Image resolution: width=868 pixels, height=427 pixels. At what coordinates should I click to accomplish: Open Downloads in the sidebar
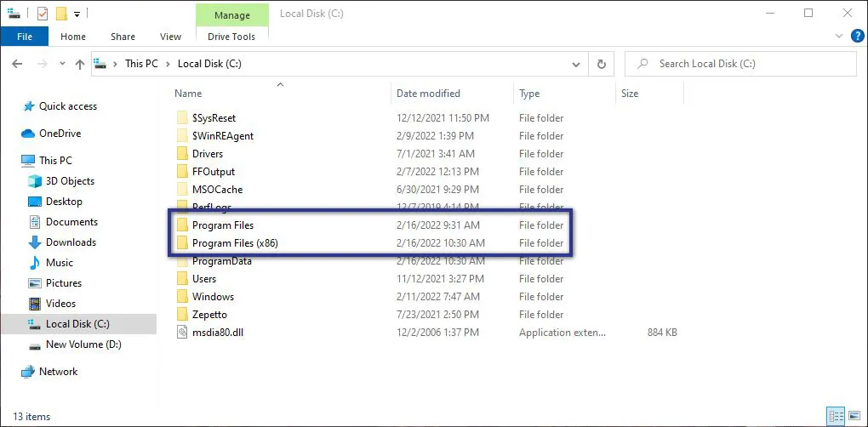71,242
